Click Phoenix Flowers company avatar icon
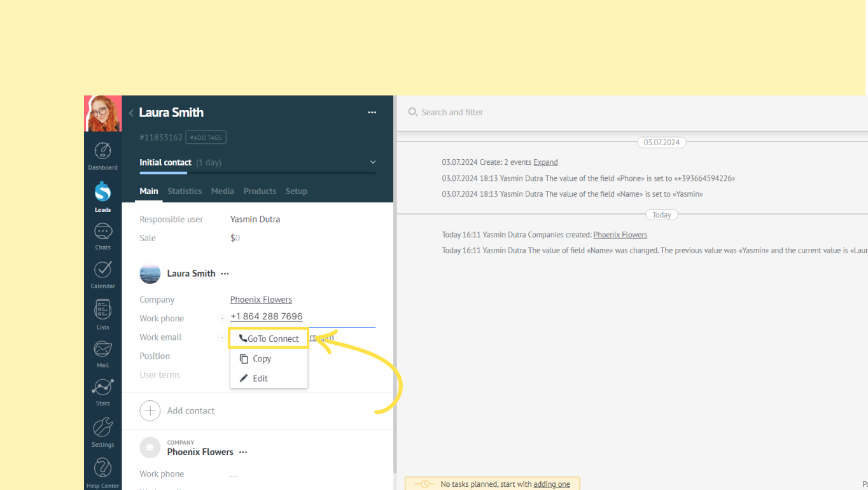 150,448
